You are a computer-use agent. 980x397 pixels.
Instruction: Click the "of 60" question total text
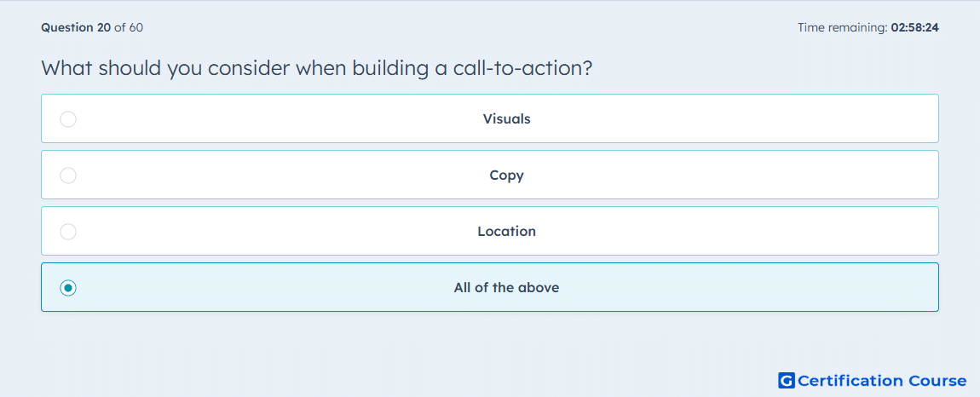(x=129, y=27)
